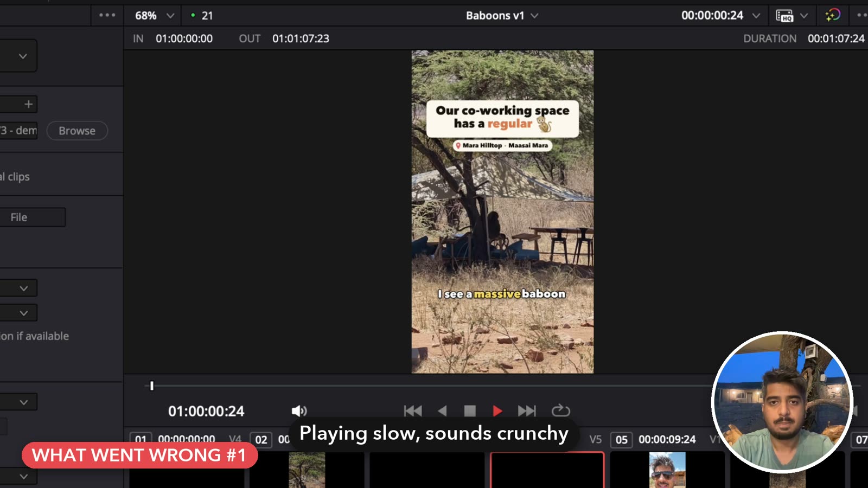Expand the timecode display options chevron

756,16
